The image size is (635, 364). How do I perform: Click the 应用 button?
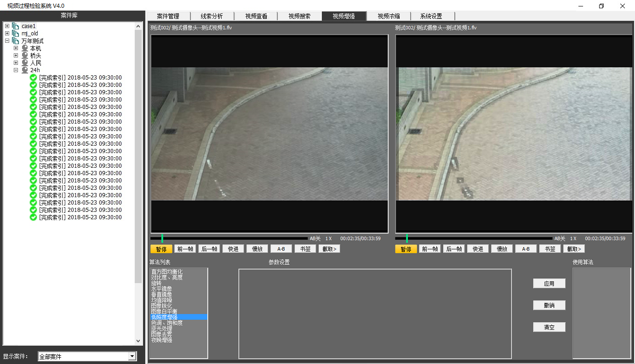tap(549, 284)
